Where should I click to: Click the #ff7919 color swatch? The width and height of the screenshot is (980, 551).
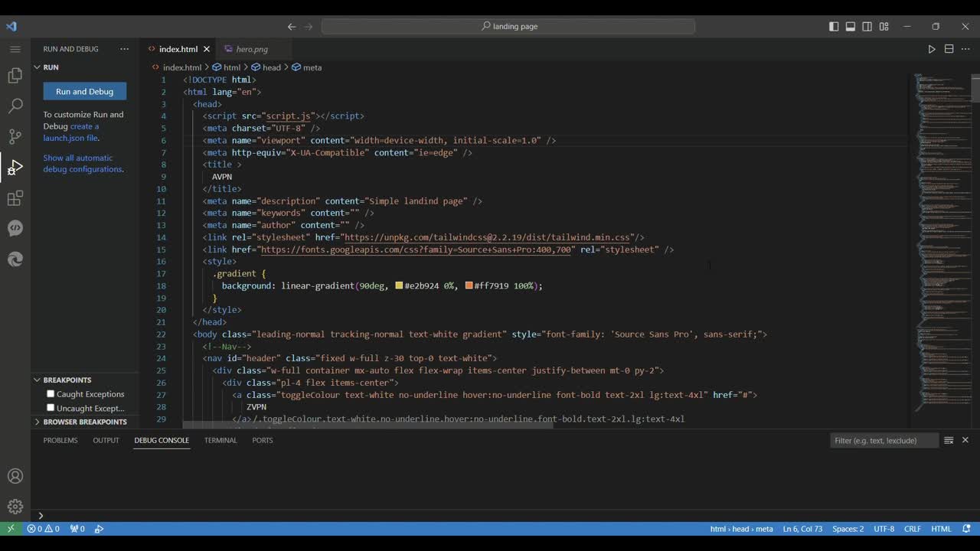[469, 285]
